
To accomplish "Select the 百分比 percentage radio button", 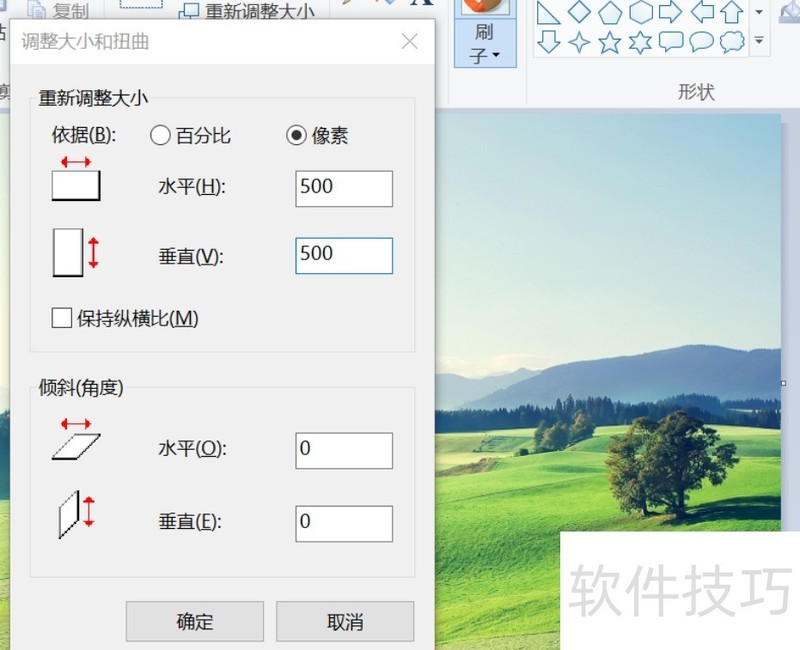I will coord(160,135).
